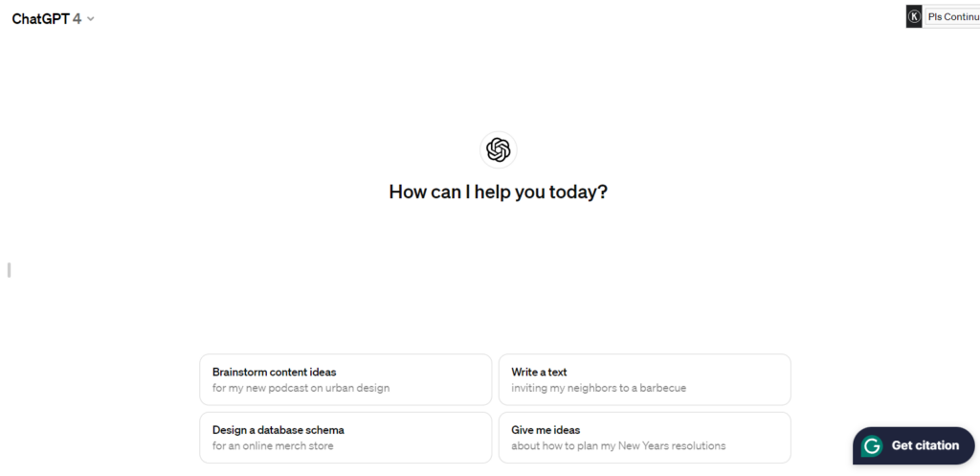Viewport: 980px width, 476px height.
Task: Toggle the sidebar handle on left edge
Action: (9, 270)
